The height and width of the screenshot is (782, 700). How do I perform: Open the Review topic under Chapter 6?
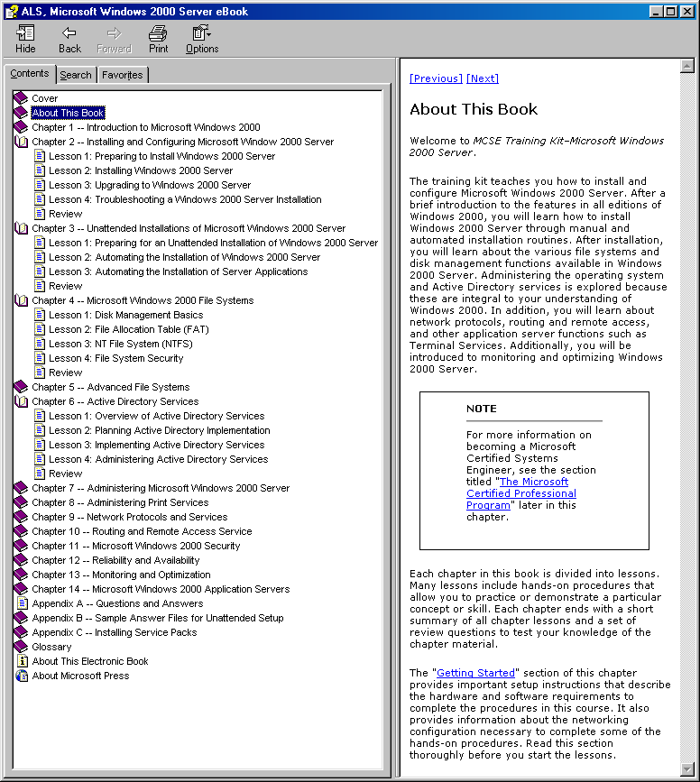[x=65, y=474]
